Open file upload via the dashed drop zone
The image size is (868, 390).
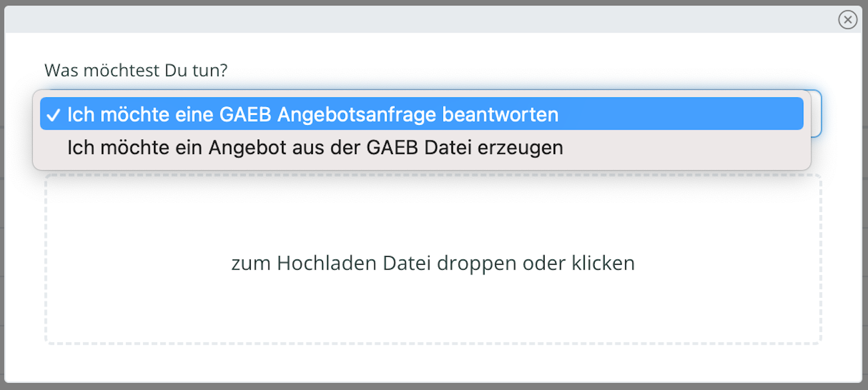[x=433, y=259]
